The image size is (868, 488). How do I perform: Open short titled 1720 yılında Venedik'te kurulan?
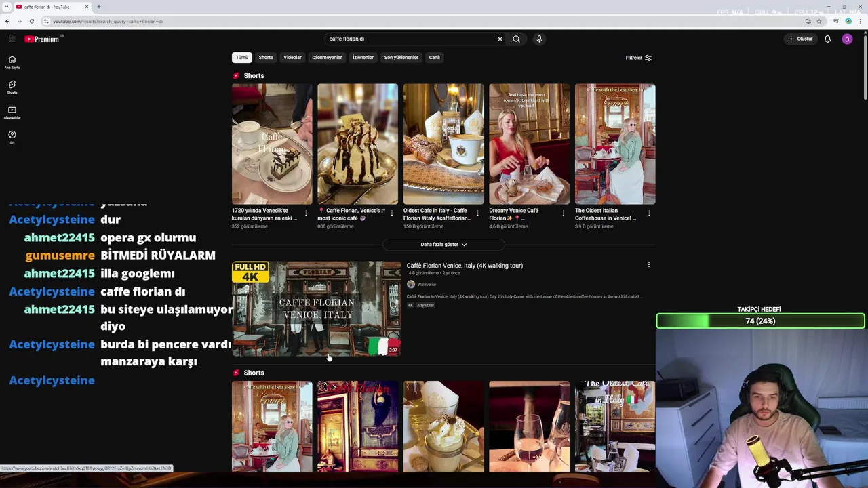pyautogui.click(x=264, y=214)
